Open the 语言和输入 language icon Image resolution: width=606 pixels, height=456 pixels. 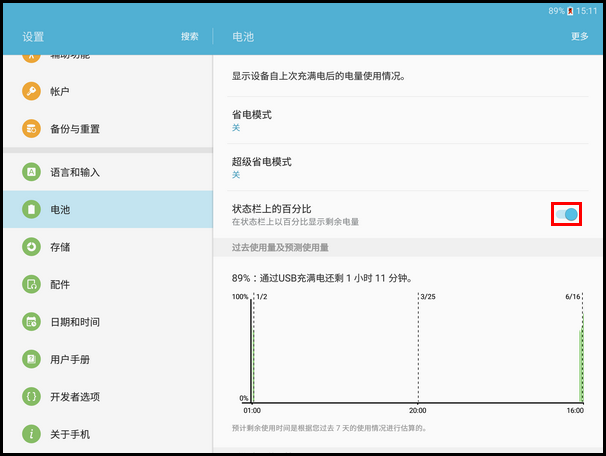(31, 172)
